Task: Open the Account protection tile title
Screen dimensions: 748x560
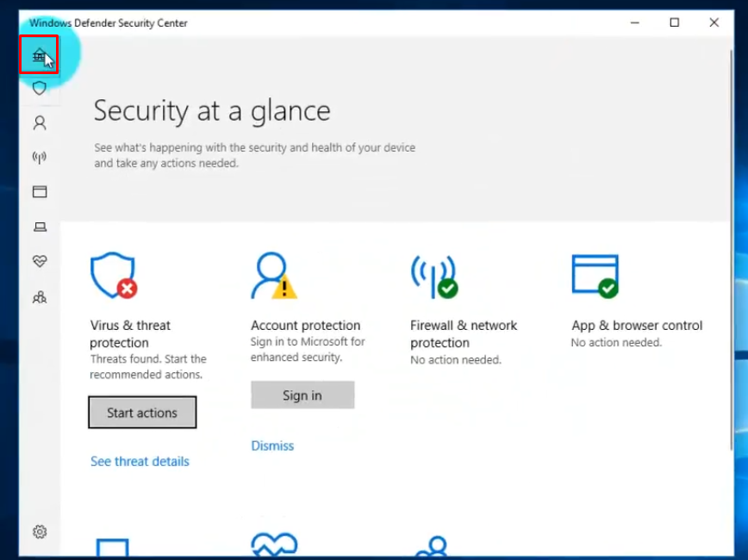Action: (305, 326)
